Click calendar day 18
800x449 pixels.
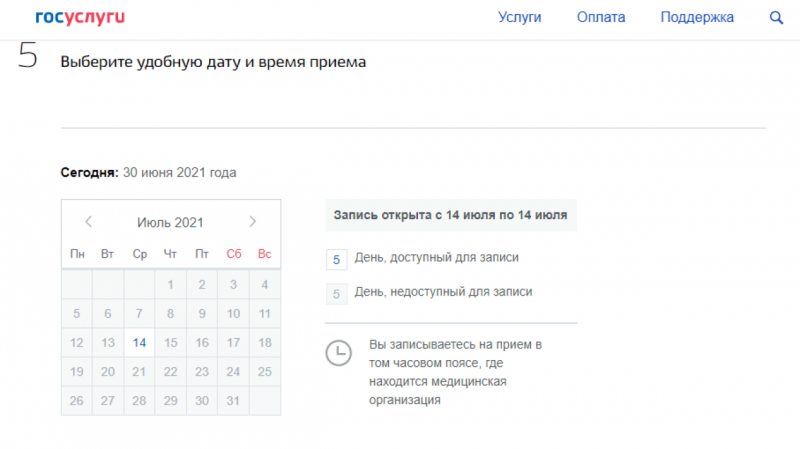point(265,343)
